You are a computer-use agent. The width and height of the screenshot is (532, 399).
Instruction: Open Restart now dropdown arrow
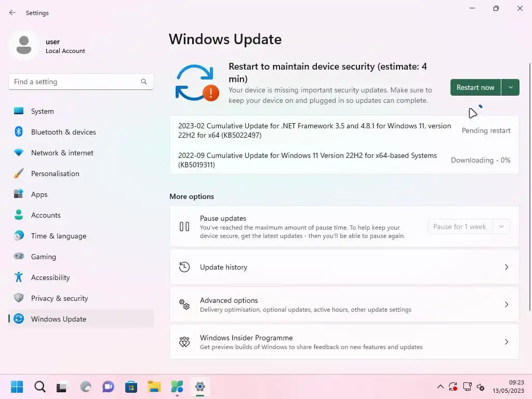click(510, 87)
